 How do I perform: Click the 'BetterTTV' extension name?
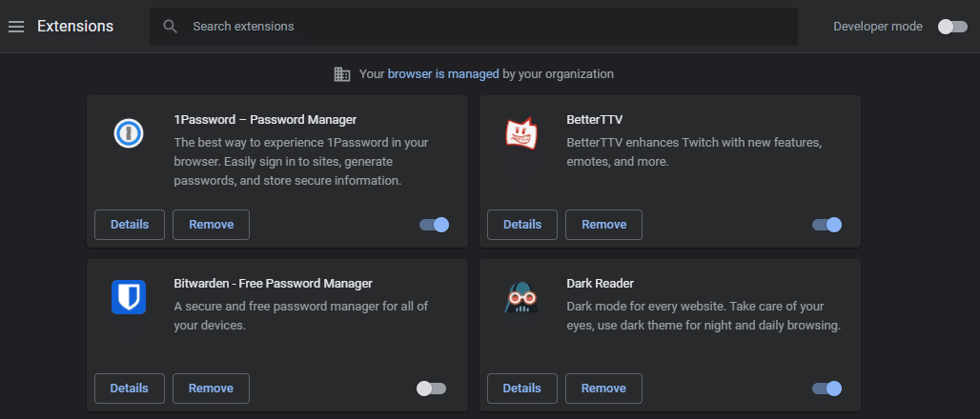coord(594,119)
